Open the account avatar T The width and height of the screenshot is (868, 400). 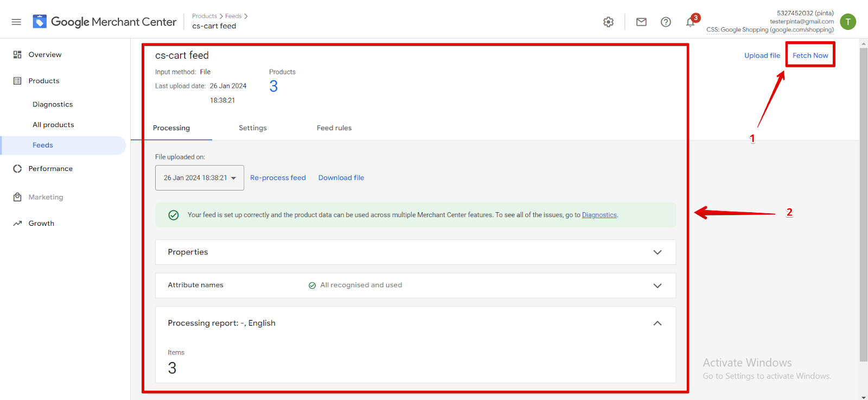848,22
